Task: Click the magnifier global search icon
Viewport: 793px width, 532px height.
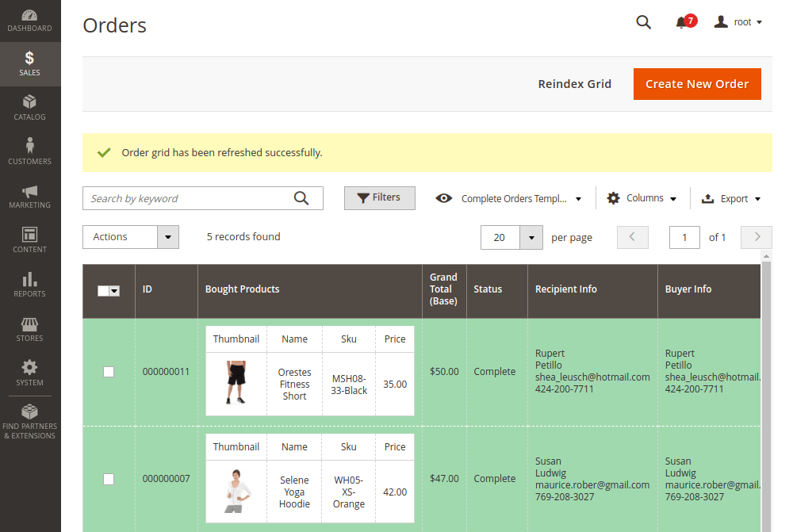Action: pos(643,22)
